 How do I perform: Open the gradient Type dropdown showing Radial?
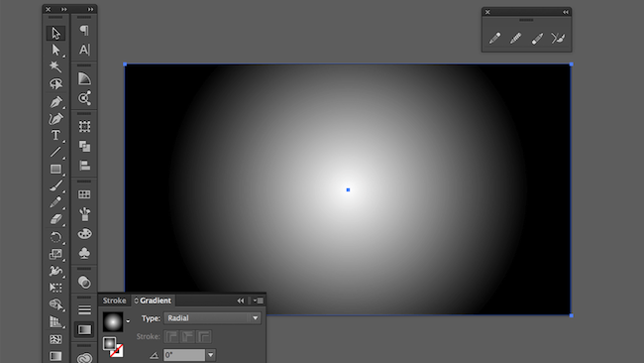pos(212,318)
